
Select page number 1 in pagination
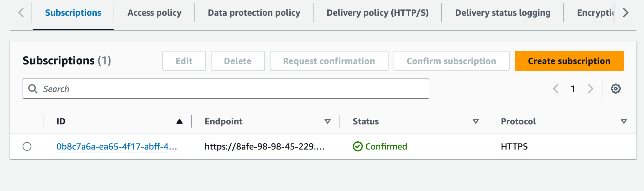[573, 89]
